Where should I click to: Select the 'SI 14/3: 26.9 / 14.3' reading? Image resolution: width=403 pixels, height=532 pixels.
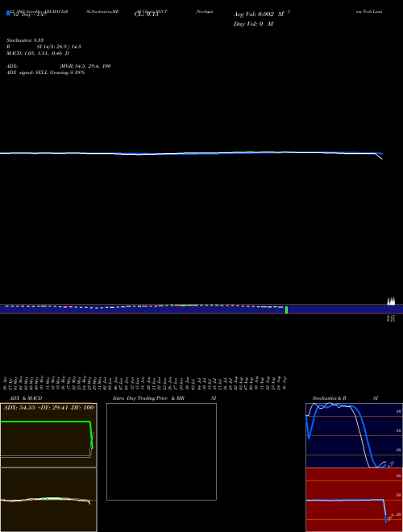pos(59,47)
